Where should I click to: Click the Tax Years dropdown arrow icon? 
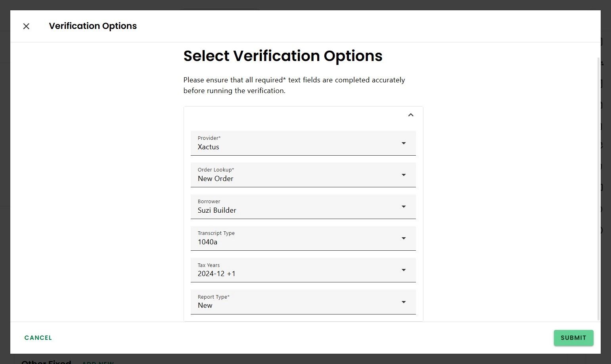point(404,270)
